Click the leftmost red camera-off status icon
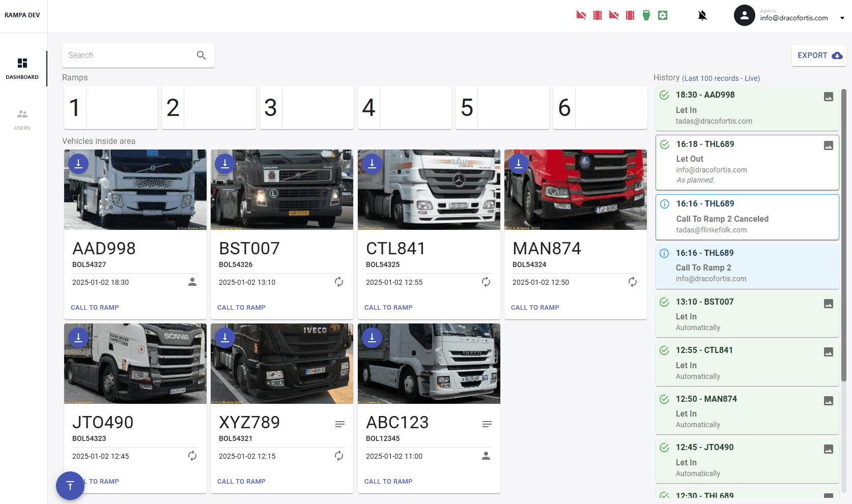852x504 pixels. (581, 15)
